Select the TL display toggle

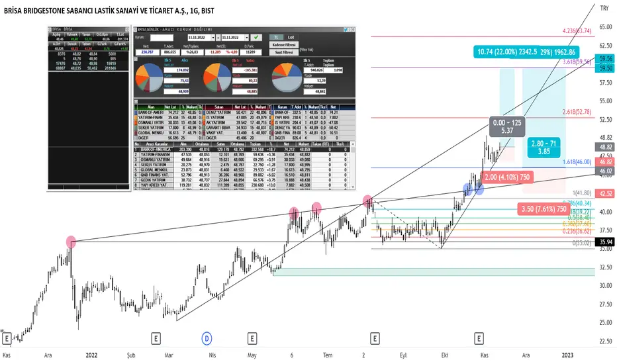click(x=276, y=37)
